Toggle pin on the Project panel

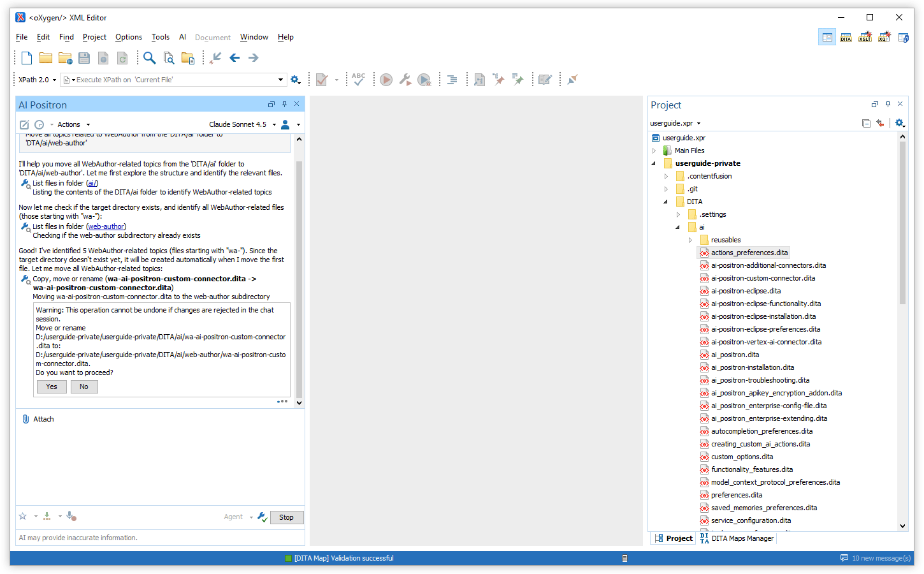click(x=888, y=105)
